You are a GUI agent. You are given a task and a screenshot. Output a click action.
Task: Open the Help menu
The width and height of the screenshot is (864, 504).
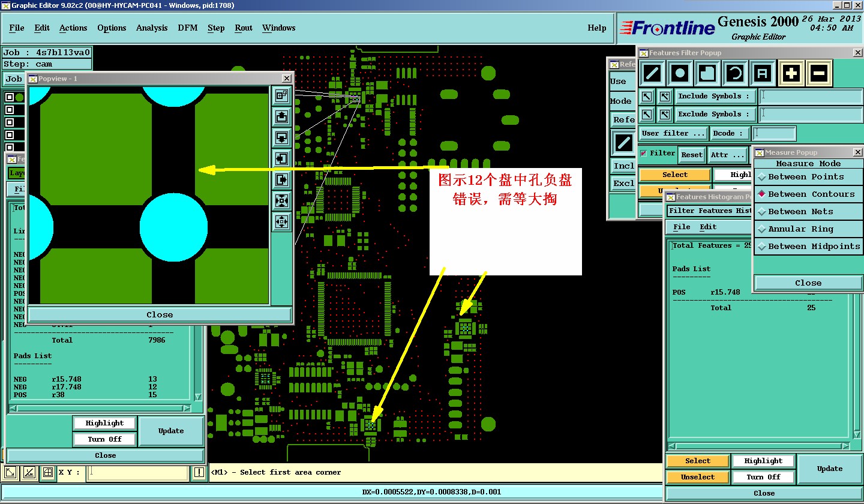[597, 28]
